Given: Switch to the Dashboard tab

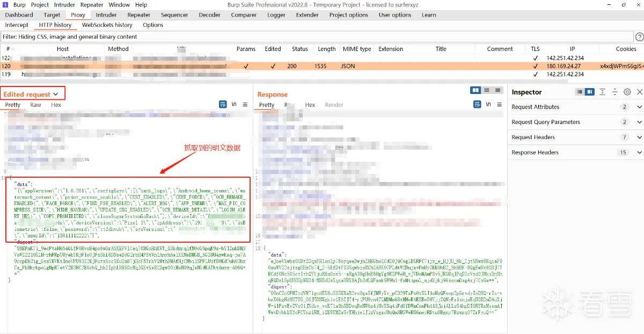Looking at the screenshot, I should pos(19,15).
